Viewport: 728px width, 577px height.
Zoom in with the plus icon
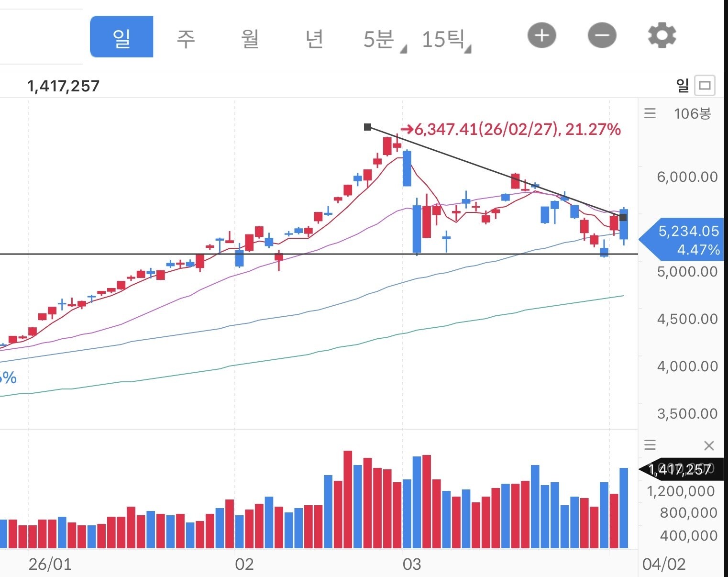541,36
